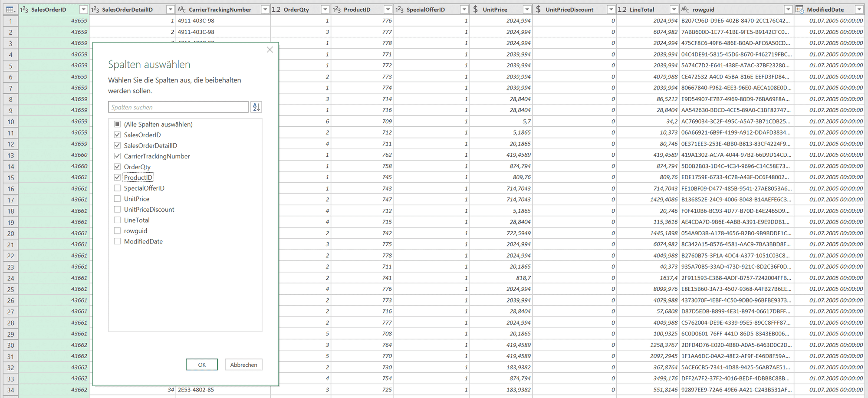Uncheck the SalesOrderID checkbox

pyautogui.click(x=117, y=135)
